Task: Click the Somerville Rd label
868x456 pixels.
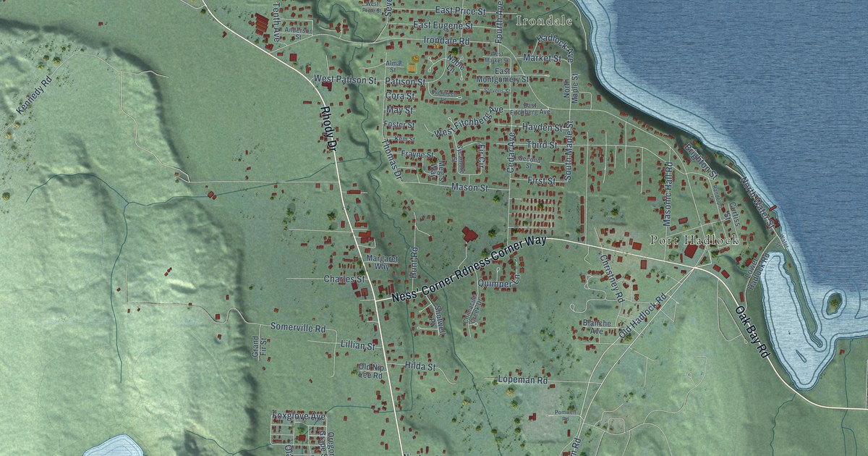Action: tap(299, 327)
